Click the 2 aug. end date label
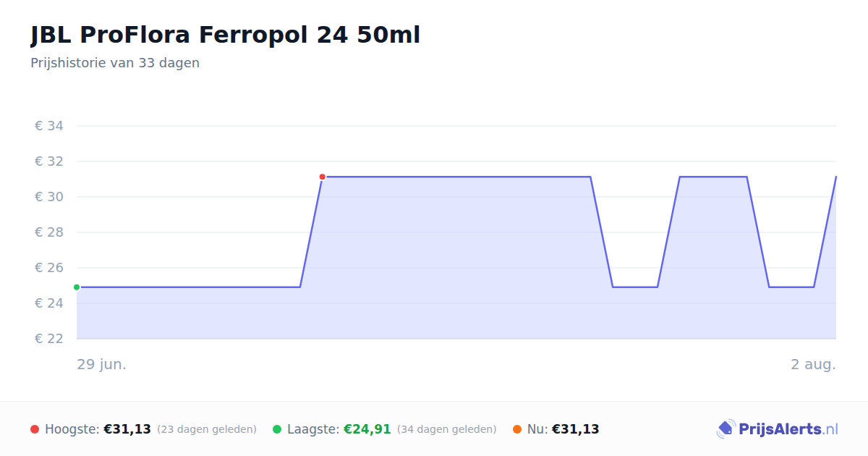868x456 pixels. click(x=813, y=364)
